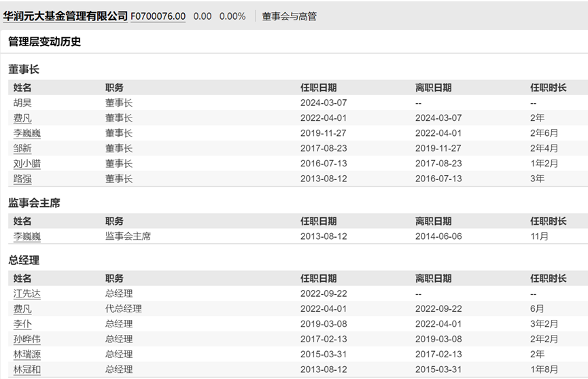Click 姓名 header in 董事长 table
Image resolution: width=588 pixels, height=379 pixels.
(22, 88)
